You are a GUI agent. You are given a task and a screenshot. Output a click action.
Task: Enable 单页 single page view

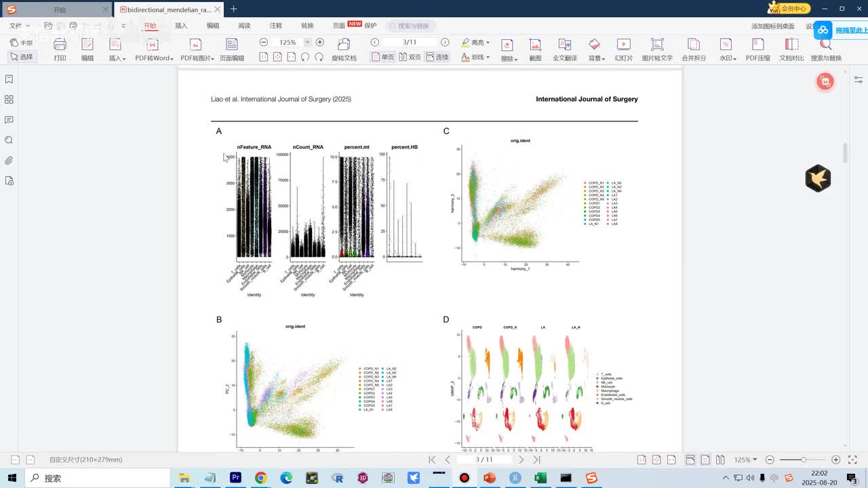point(382,57)
